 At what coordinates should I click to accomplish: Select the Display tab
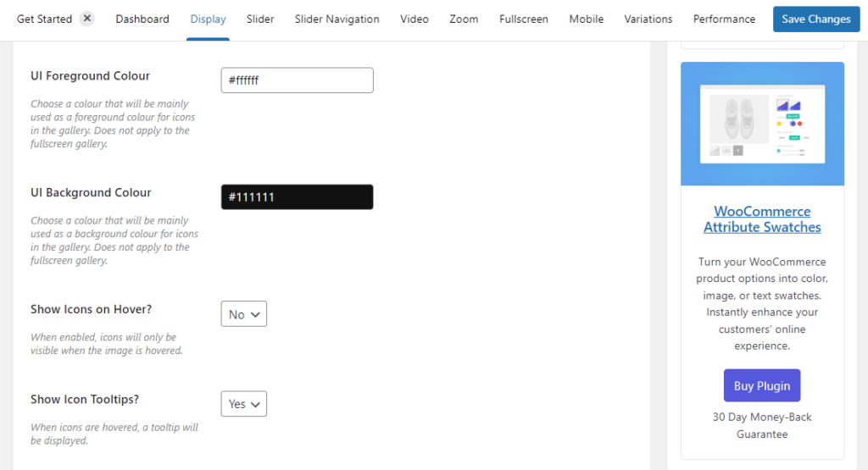click(x=208, y=19)
